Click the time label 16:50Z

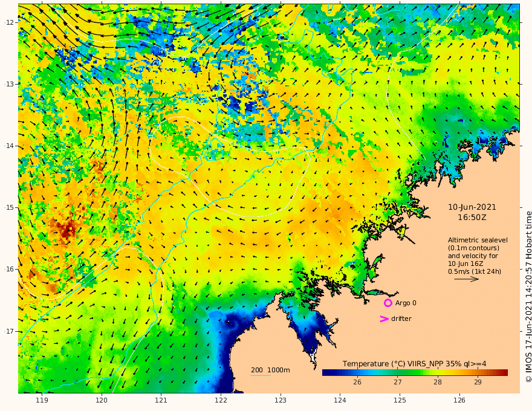click(x=472, y=218)
